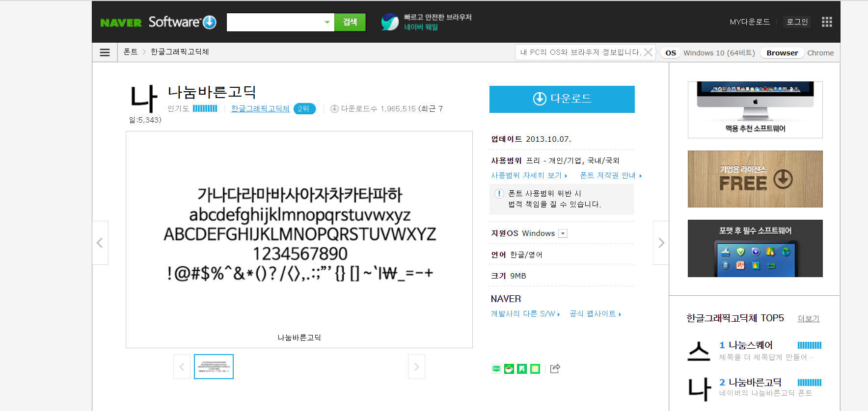Viewport: 868px width, 411px height.
Task: Open 개발사의 다른 S/W link
Action: tap(525, 313)
